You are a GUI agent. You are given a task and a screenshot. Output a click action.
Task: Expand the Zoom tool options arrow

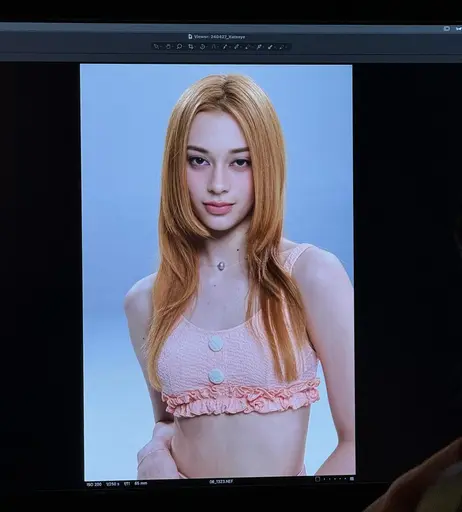coord(184,47)
